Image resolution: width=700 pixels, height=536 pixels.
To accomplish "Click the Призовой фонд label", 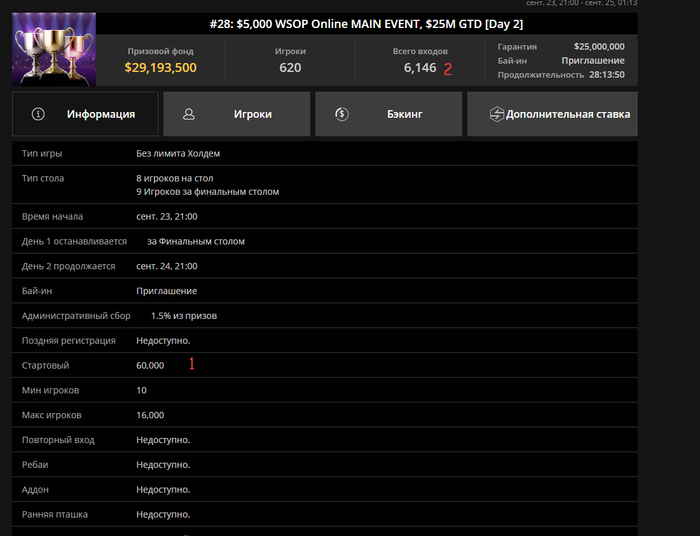I will 161,51.
